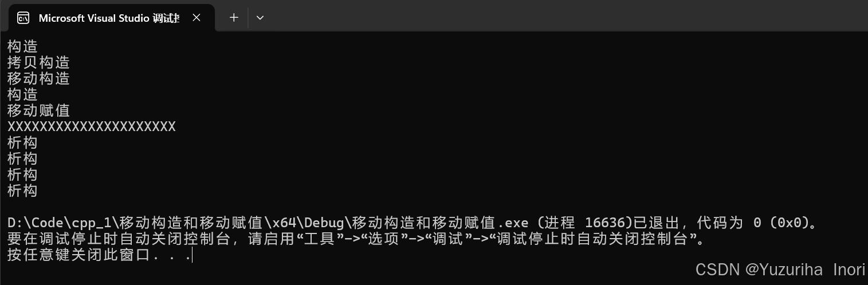The height and width of the screenshot is (285, 868).
Task: Click the empty title bar area
Action: tap(567, 17)
